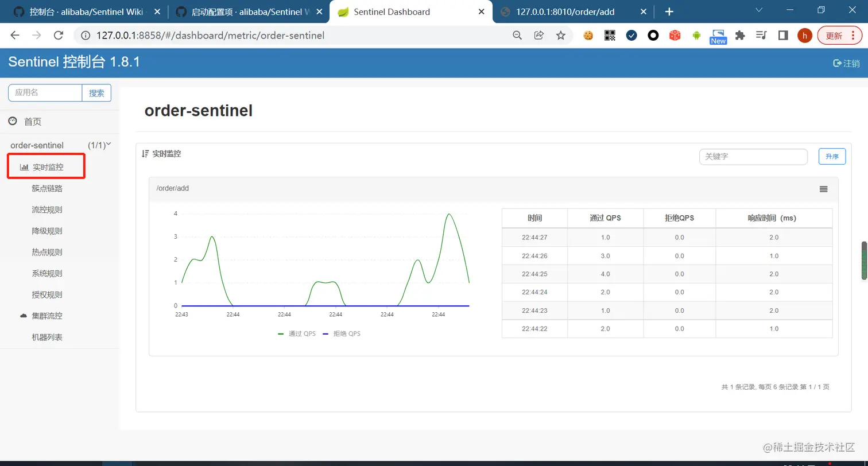Screen dimensions: 868x466
Task: Click the share page icon in address bar
Action: coord(539,36)
